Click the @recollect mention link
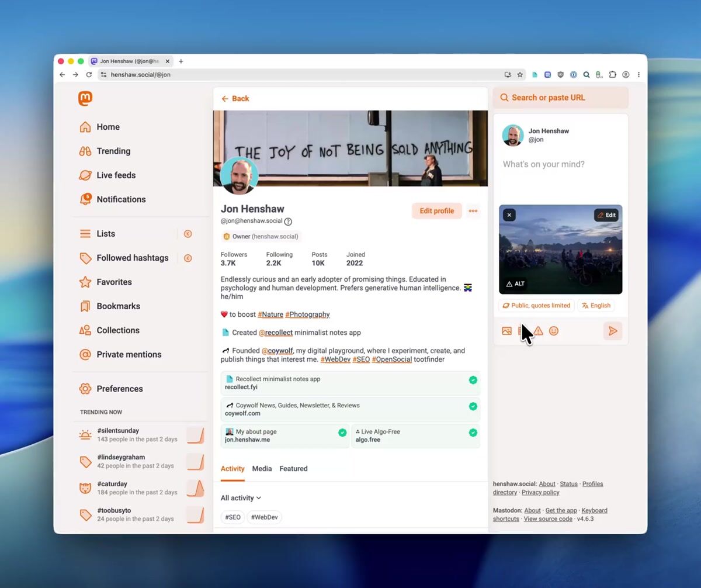 (x=276, y=333)
